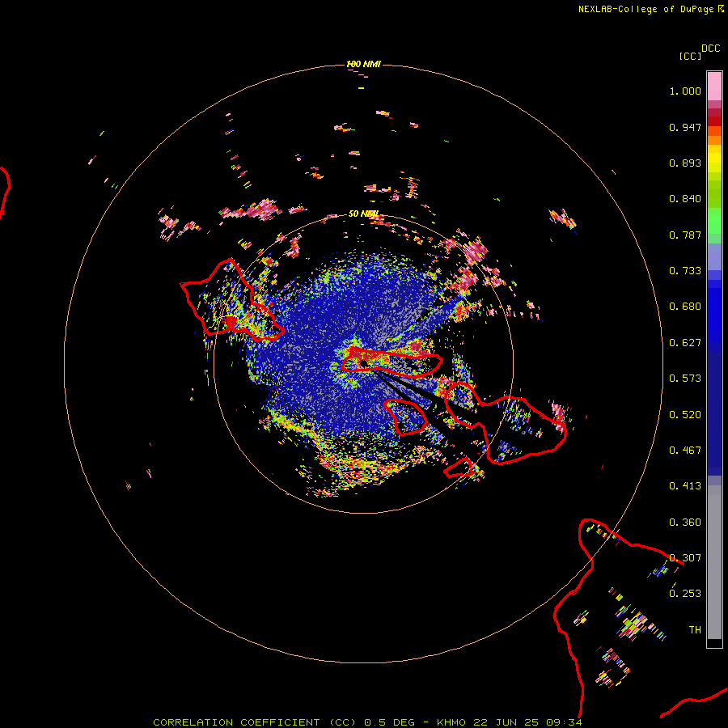Click the DCC label above the scale
Screen dimensions: 728x728
711,49
